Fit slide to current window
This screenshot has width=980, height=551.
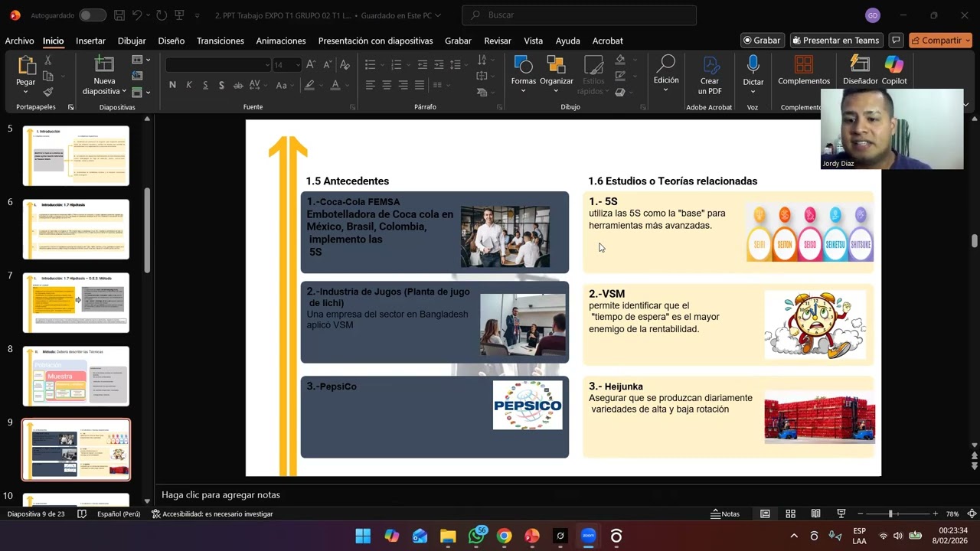click(x=972, y=514)
